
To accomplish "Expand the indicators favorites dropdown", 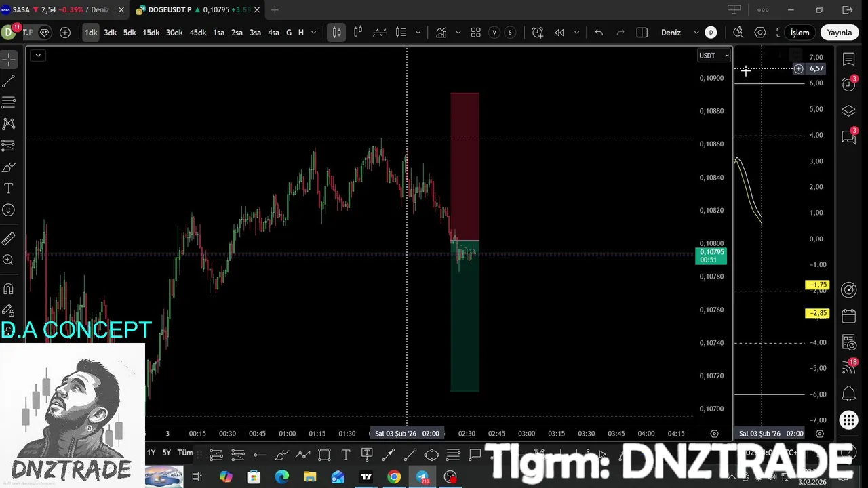I will 458,33.
